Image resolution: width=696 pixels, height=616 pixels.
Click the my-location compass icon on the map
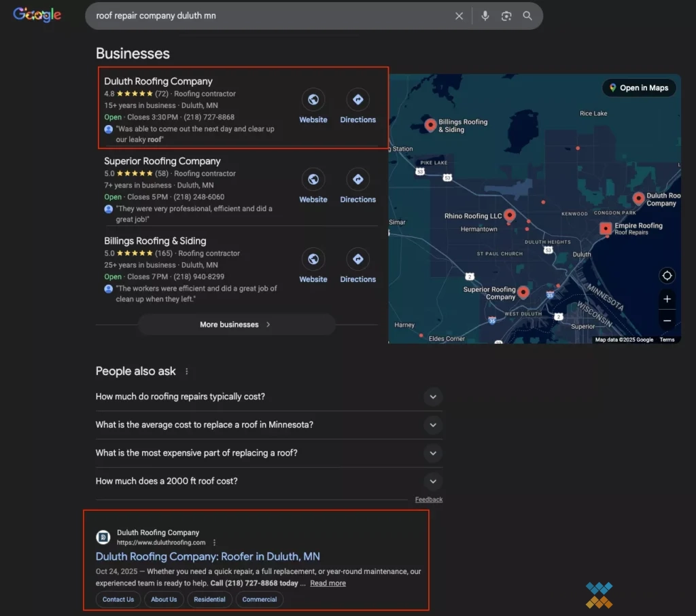pos(667,276)
